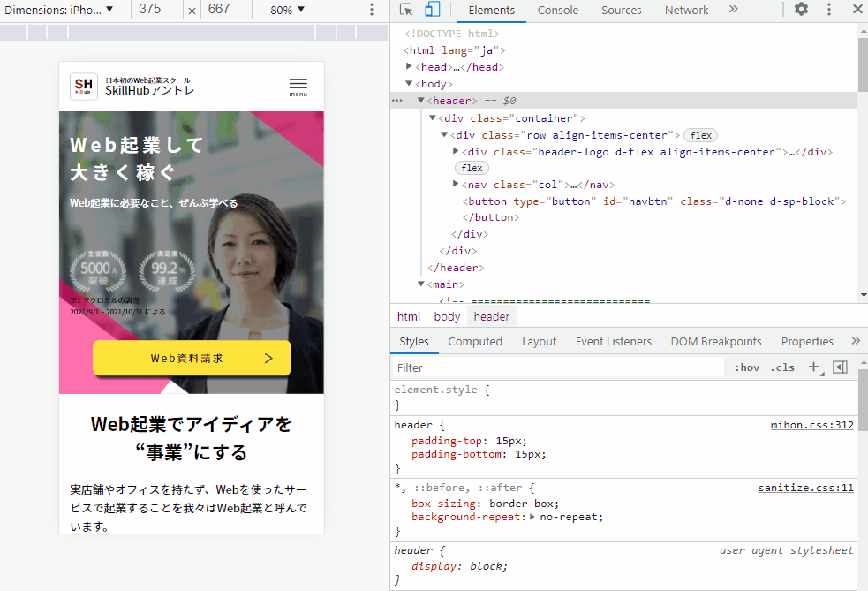Switch to the Console tab
The height and width of the screenshot is (591, 868).
(558, 10)
